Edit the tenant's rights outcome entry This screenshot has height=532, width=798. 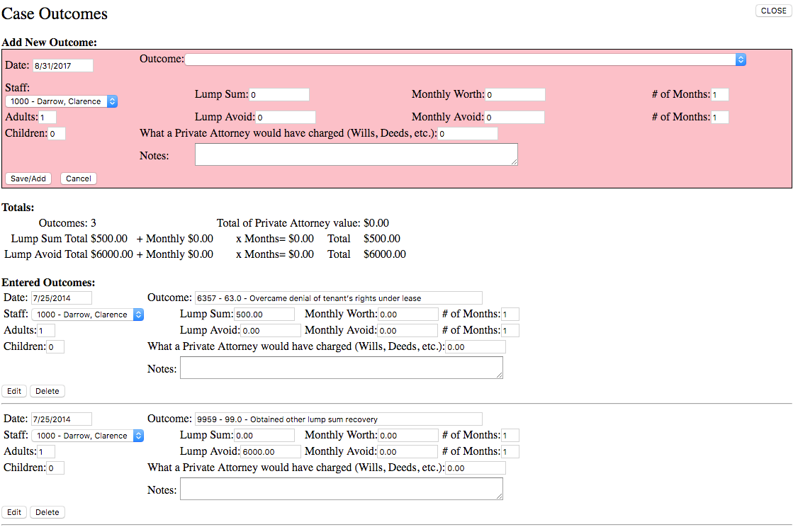tap(14, 391)
